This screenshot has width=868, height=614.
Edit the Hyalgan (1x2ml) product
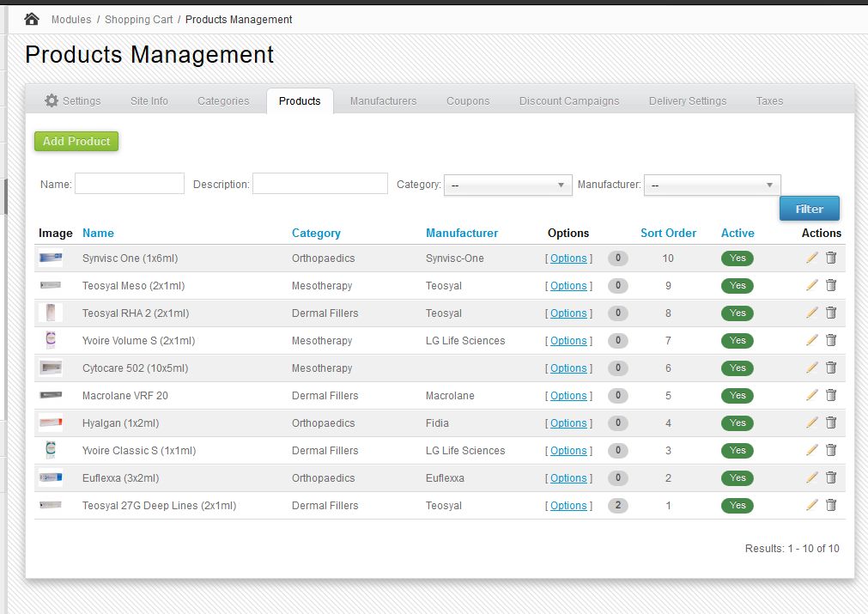[811, 423]
